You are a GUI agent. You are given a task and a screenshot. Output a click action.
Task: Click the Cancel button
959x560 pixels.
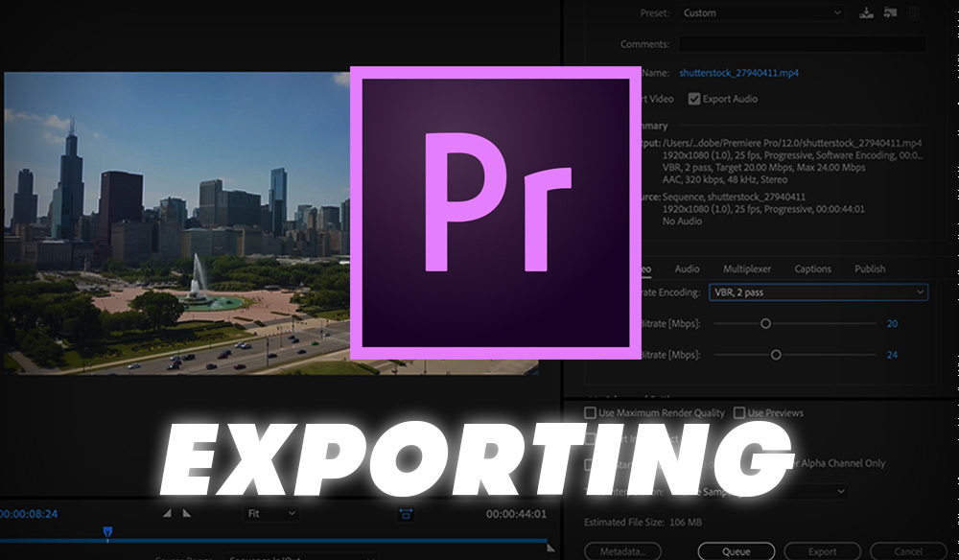pyautogui.click(x=908, y=551)
